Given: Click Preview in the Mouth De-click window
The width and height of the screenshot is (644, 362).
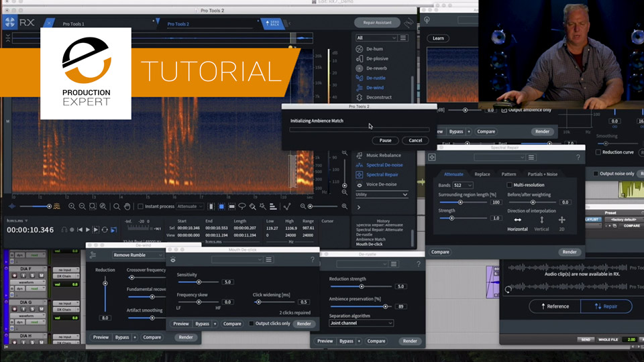Looking at the screenshot, I should (180, 324).
